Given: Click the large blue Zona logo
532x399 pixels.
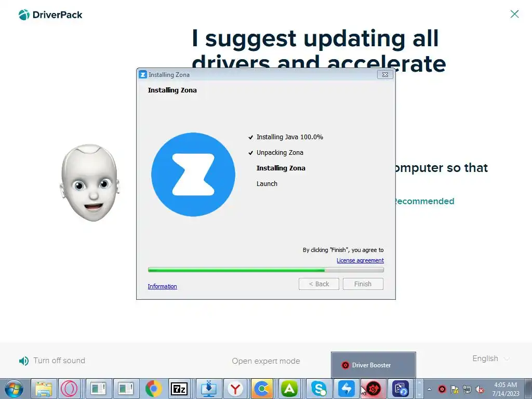Looking at the screenshot, I should pyautogui.click(x=193, y=175).
